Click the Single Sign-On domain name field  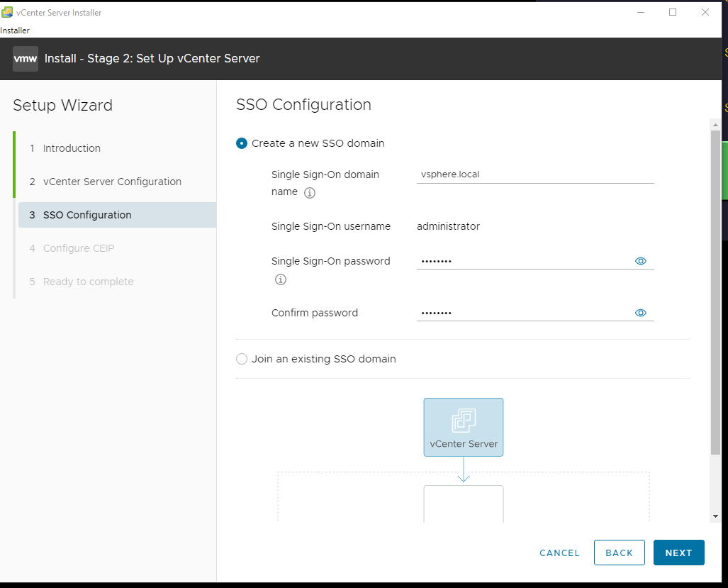(535, 174)
